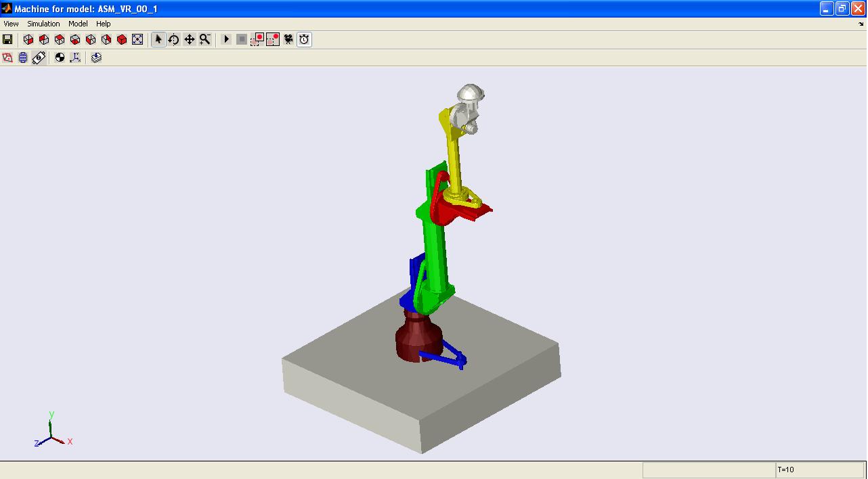Image resolution: width=868 pixels, height=479 pixels.
Task: Open the Model menu
Action: tap(78, 24)
